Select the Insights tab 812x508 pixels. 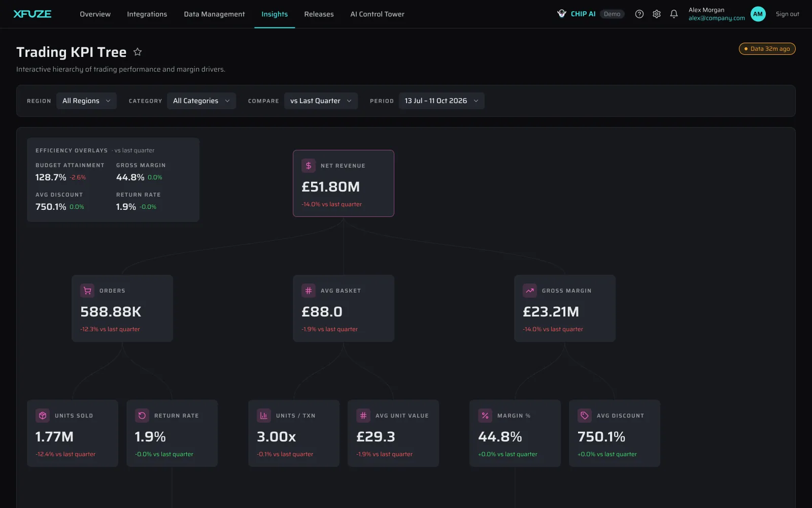click(275, 14)
